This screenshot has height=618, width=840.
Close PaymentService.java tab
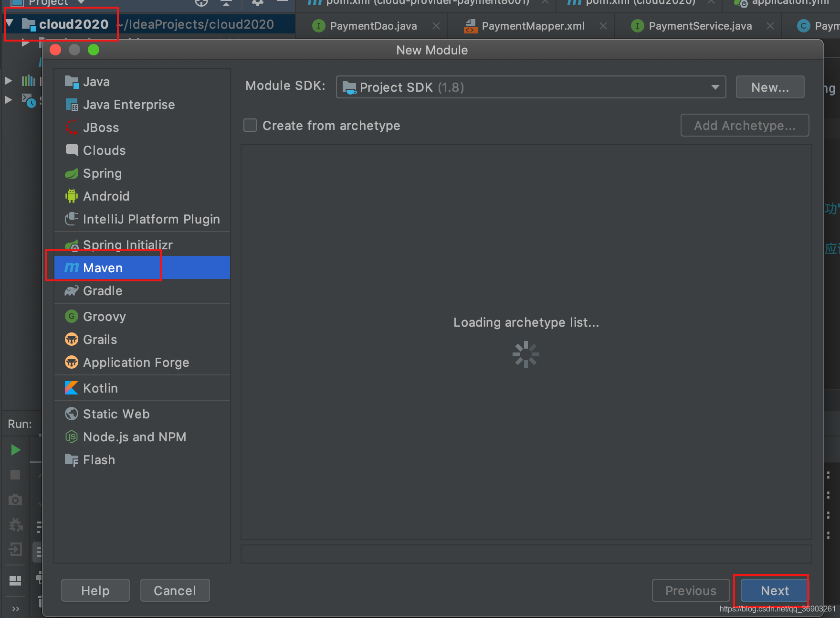[770, 26]
